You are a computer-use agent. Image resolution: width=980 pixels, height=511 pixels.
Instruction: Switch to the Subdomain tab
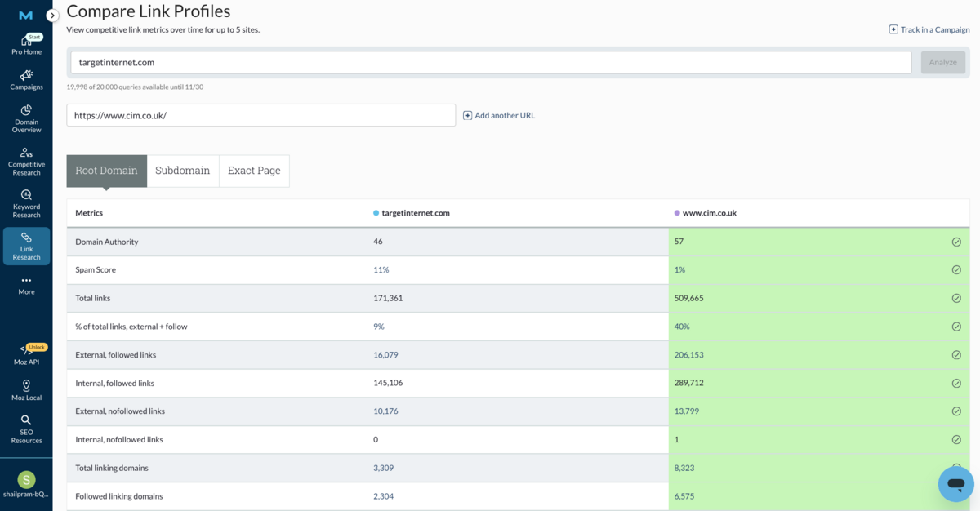pos(183,171)
